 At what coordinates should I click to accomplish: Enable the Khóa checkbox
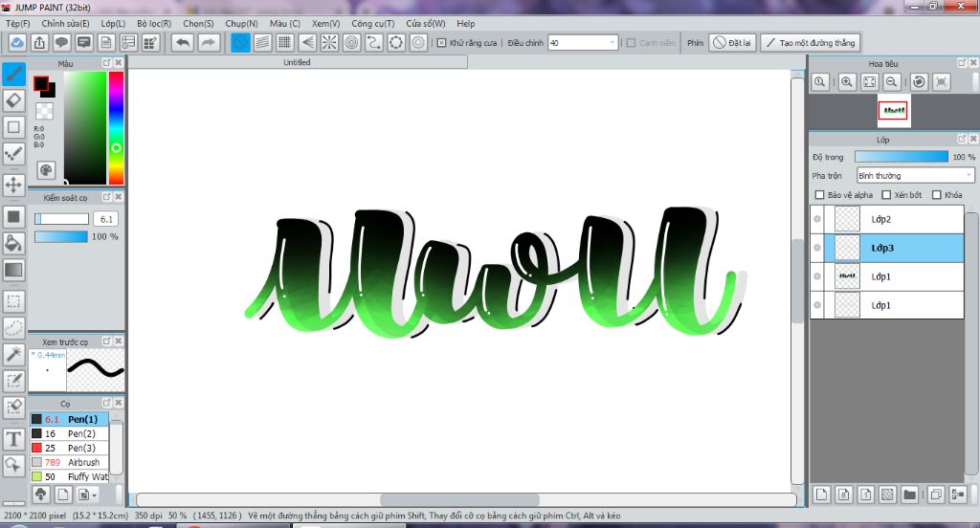pos(936,195)
